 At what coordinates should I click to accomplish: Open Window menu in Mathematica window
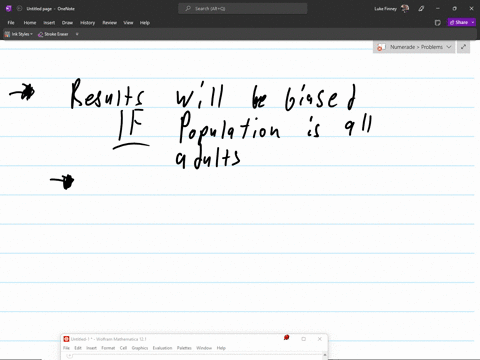(204, 348)
